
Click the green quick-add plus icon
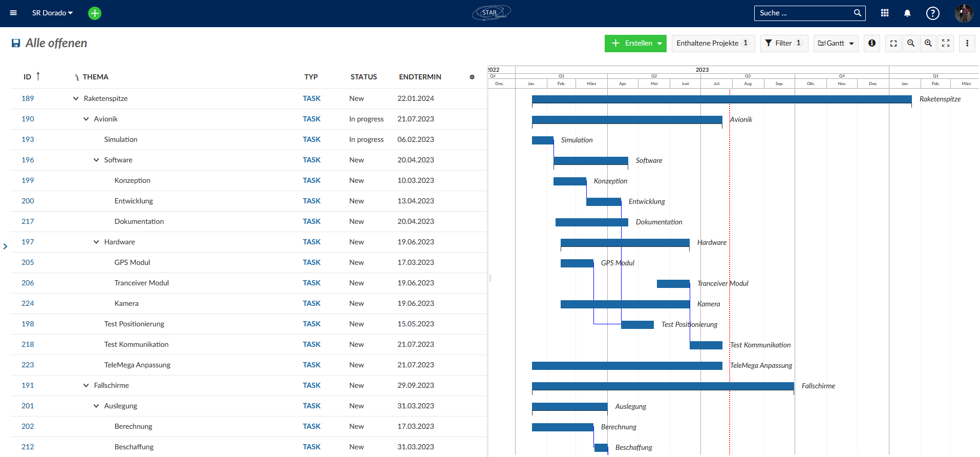95,13
